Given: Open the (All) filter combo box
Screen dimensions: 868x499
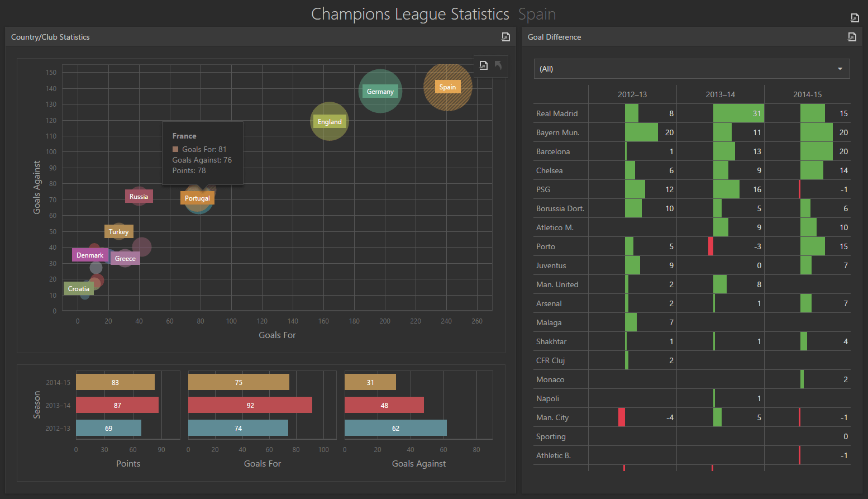Looking at the screenshot, I should [x=691, y=69].
